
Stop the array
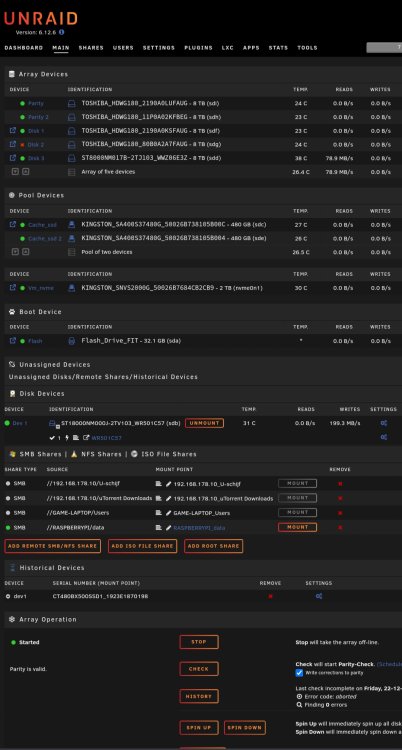tap(199, 642)
